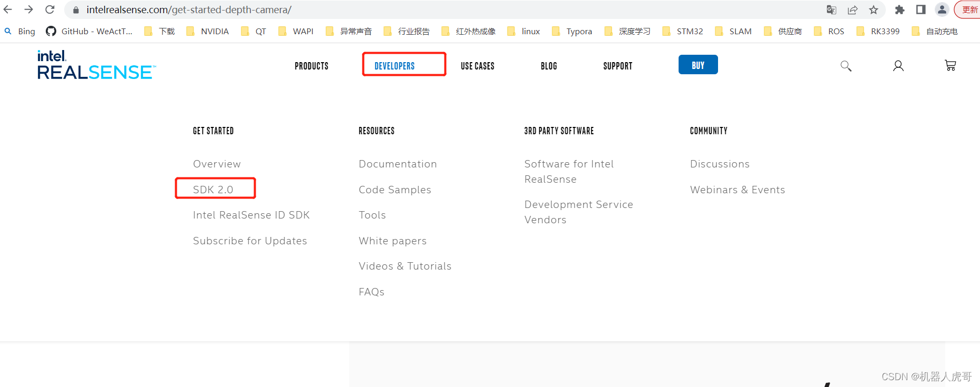Click the COMMUNITY column heading
Image resolution: width=980 pixels, height=387 pixels.
point(709,131)
